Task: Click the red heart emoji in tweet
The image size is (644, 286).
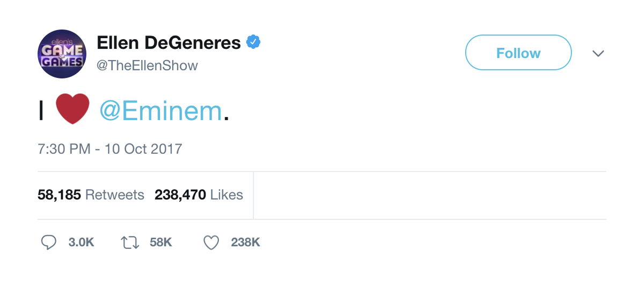Action: [72, 110]
